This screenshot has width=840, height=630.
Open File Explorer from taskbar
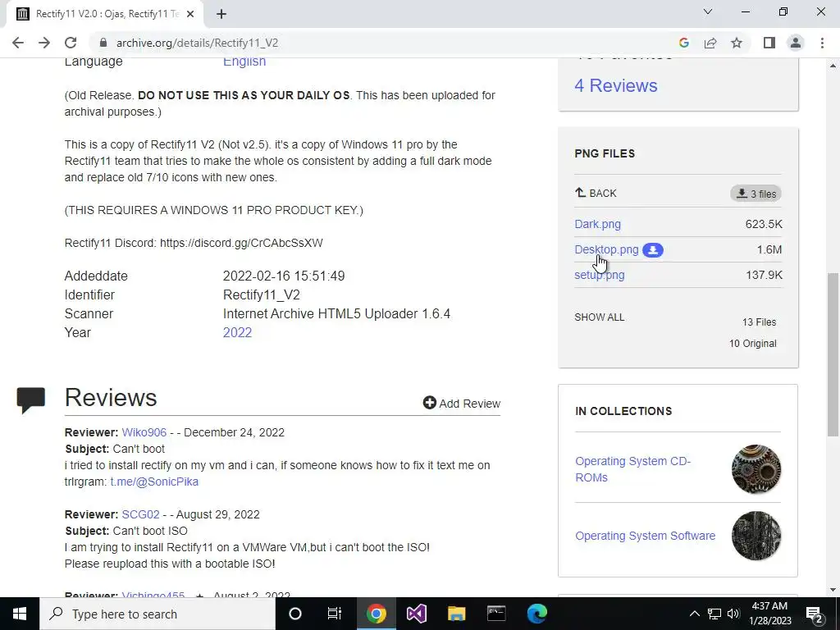(456, 614)
